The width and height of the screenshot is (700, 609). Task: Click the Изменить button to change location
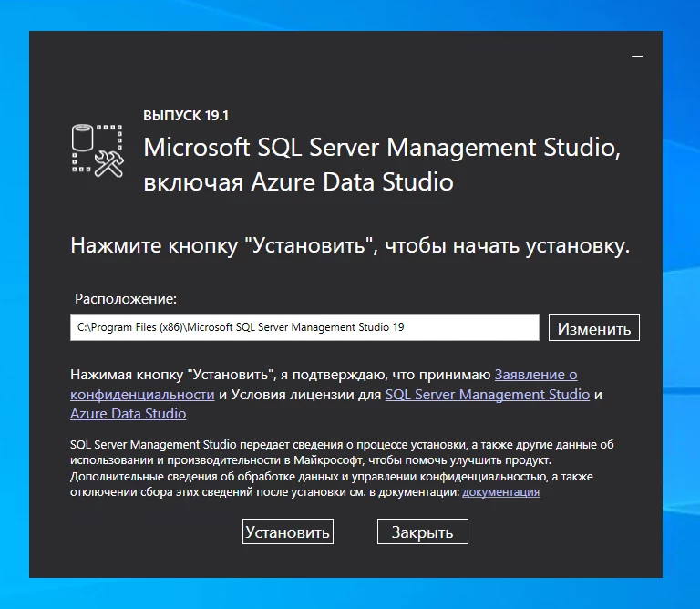coord(593,327)
